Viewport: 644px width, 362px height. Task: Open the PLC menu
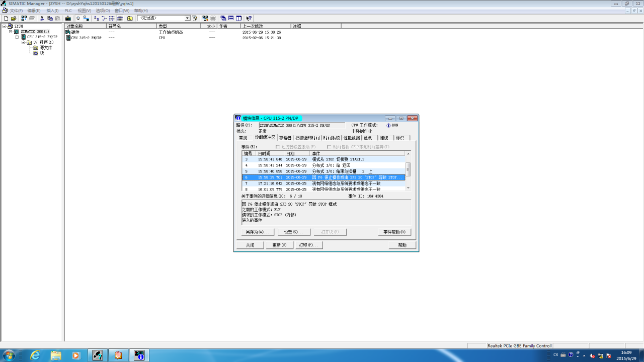click(x=68, y=11)
